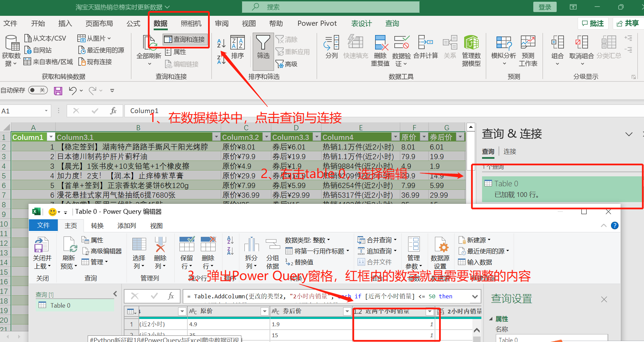Viewport: 644px width, 342px height.
Task: Open the 数据 tab in Excel
Action: 161,23
